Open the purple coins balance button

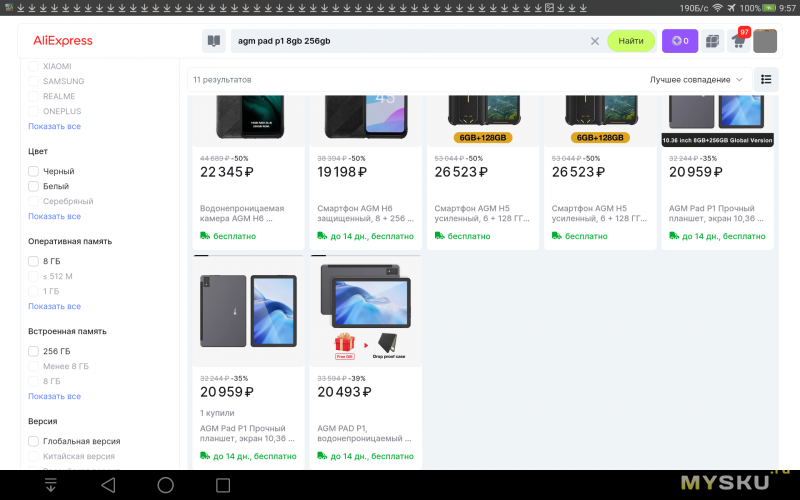pyautogui.click(x=680, y=41)
